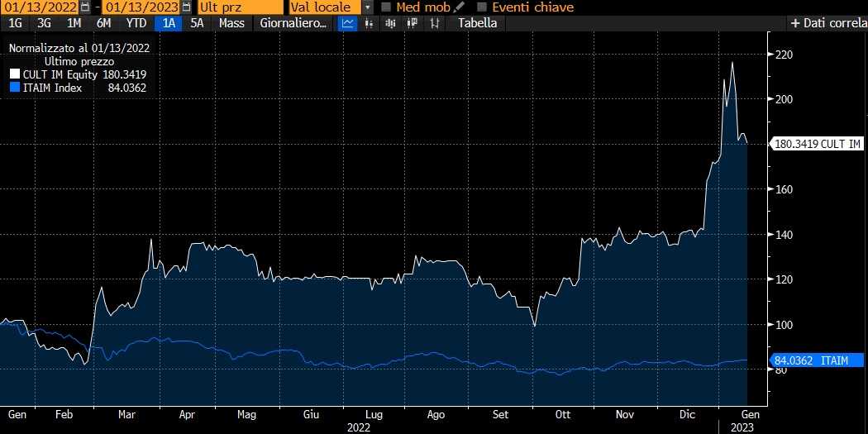The height and width of the screenshot is (434, 868).
Task: Open the Giornaliero periodicity dropdown
Action: [293, 23]
